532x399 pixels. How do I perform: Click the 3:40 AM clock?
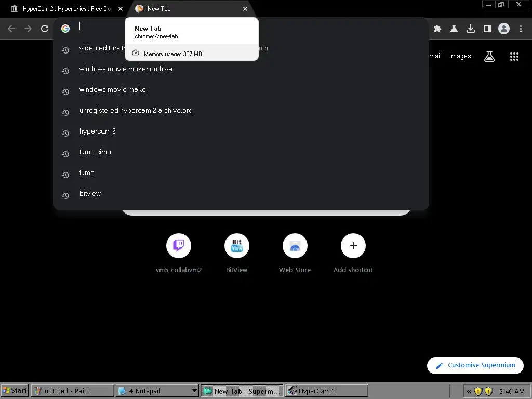(x=512, y=392)
